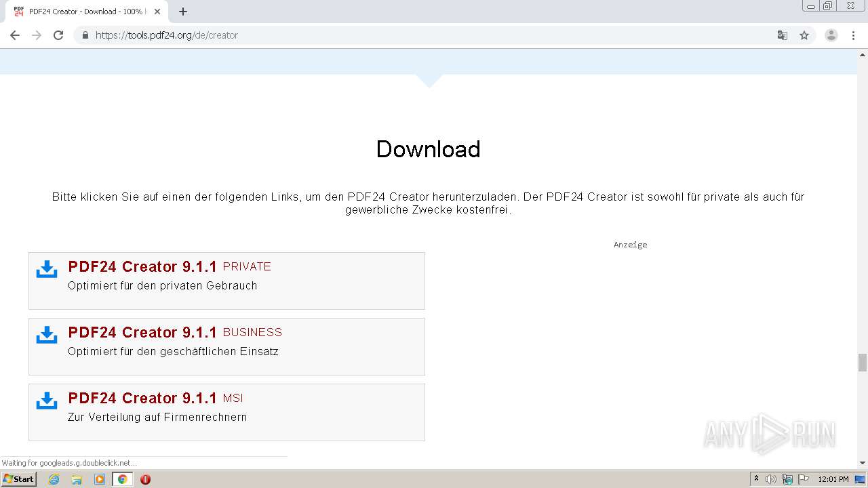Click the page's vertical scrollbar thumb
The width and height of the screenshot is (868, 488).
(863, 363)
